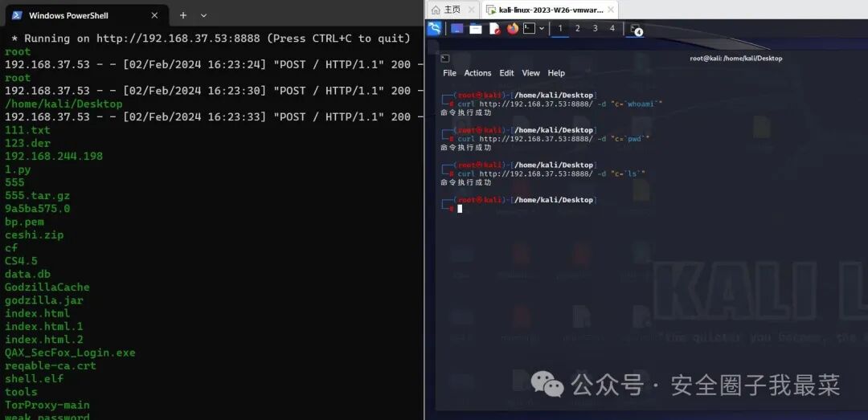The height and width of the screenshot is (420, 868).
Task: Click '9a5ba575.0' in PowerShell output
Action: (38, 209)
